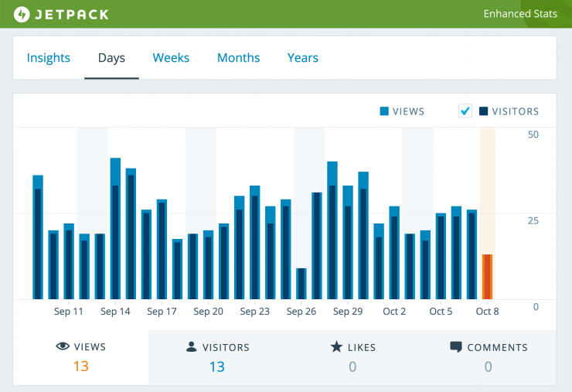Click the orange Oct 8 bar
Image resolution: width=572 pixels, height=392 pixels.
[x=488, y=277]
